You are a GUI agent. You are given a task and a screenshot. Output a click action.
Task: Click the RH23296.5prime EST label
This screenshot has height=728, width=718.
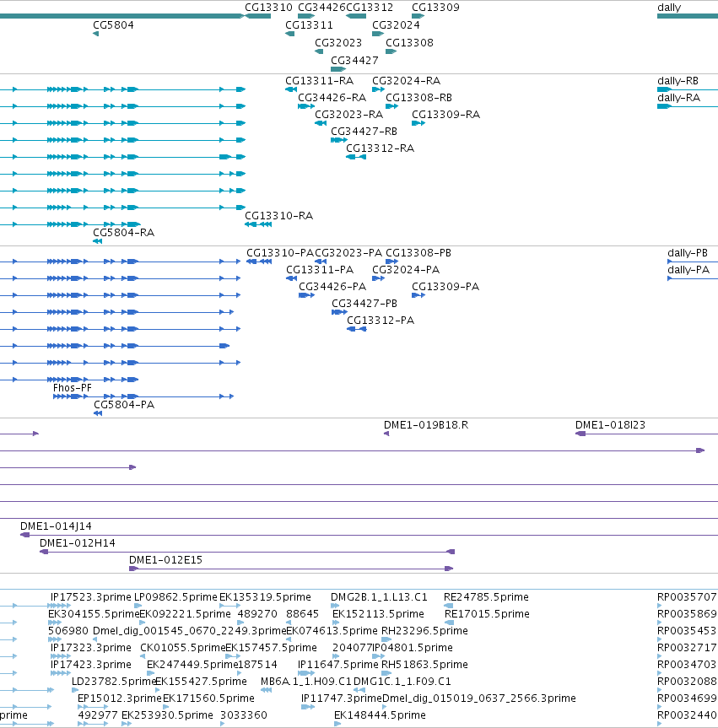click(x=424, y=630)
